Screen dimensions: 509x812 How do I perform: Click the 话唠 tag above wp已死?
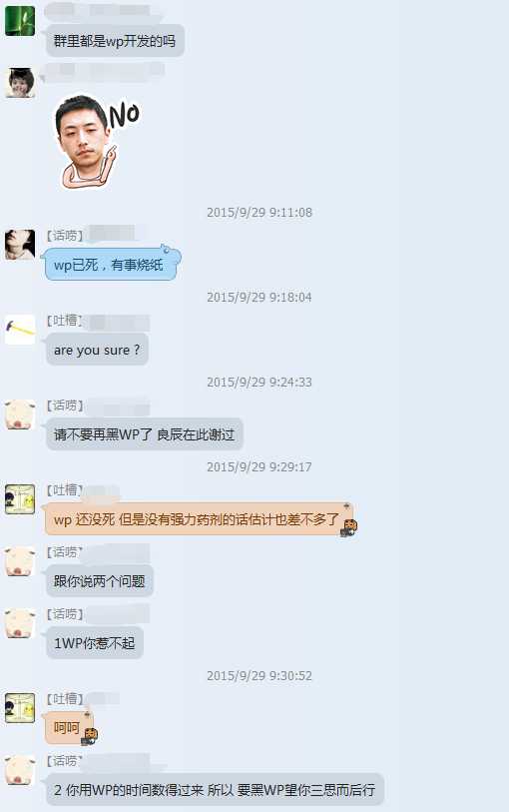65,236
